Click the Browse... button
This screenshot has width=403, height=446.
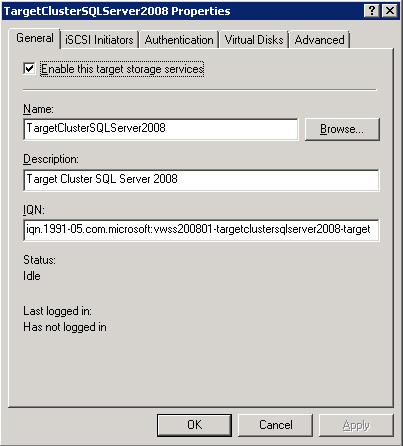342,129
